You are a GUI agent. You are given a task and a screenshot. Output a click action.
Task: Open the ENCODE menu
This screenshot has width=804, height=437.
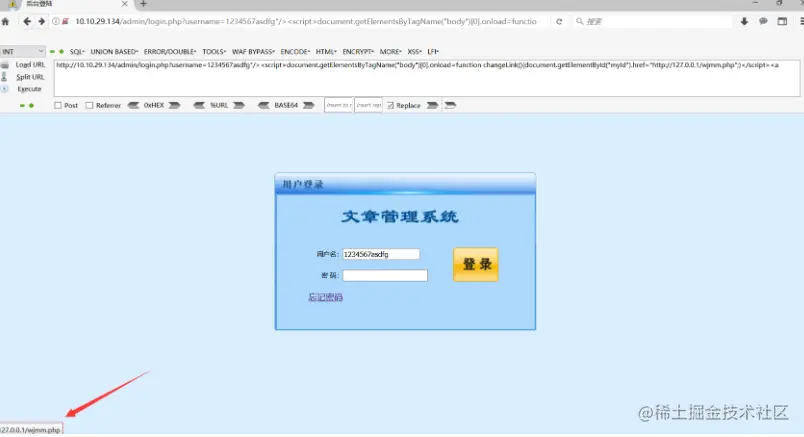[295, 52]
